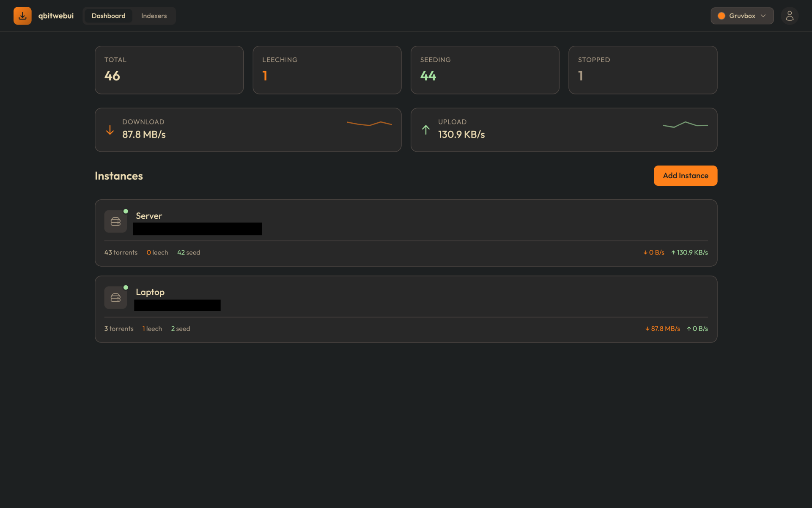Click the Server instance drive icon
The height and width of the screenshot is (508, 812).
(115, 221)
